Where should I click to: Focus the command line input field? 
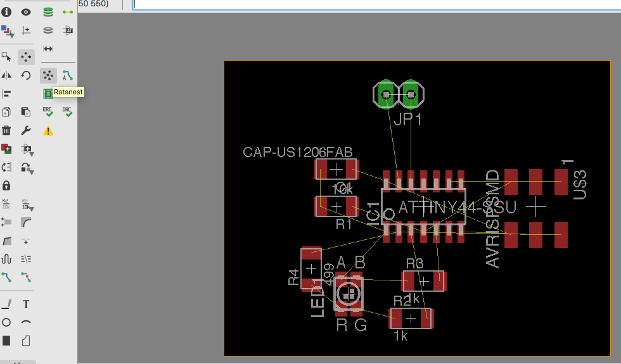point(376,4)
